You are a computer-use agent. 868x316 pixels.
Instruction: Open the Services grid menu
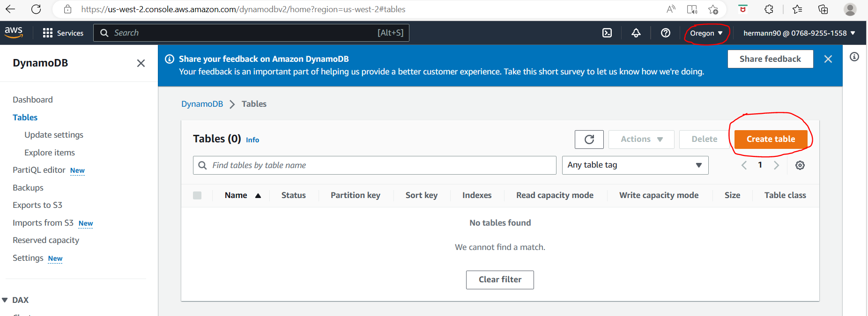[x=63, y=33]
